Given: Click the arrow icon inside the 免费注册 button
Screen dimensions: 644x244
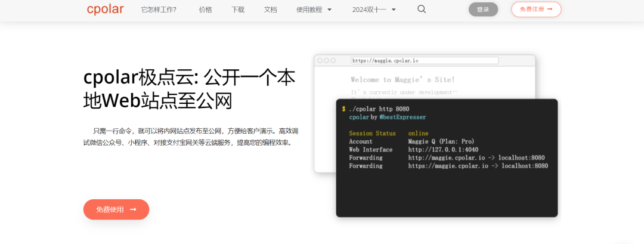Looking at the screenshot, I should pyautogui.click(x=549, y=9).
